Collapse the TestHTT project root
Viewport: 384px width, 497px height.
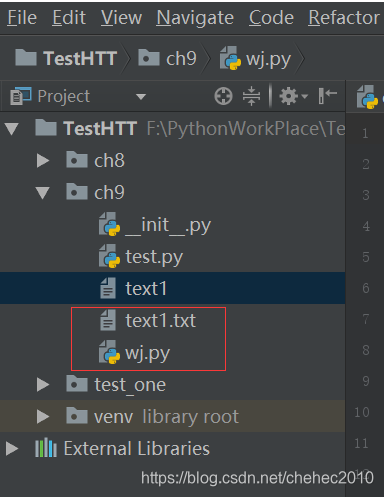pos(12,129)
